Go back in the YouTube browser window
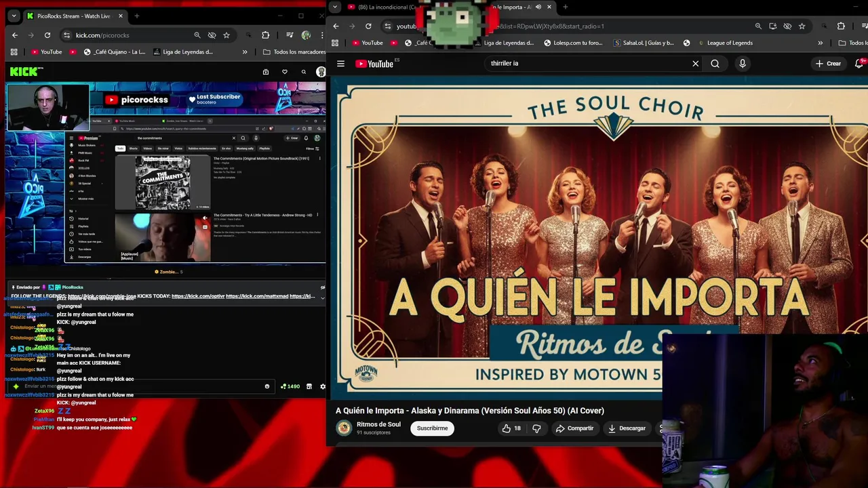Viewport: 868px width, 488px height. click(336, 26)
